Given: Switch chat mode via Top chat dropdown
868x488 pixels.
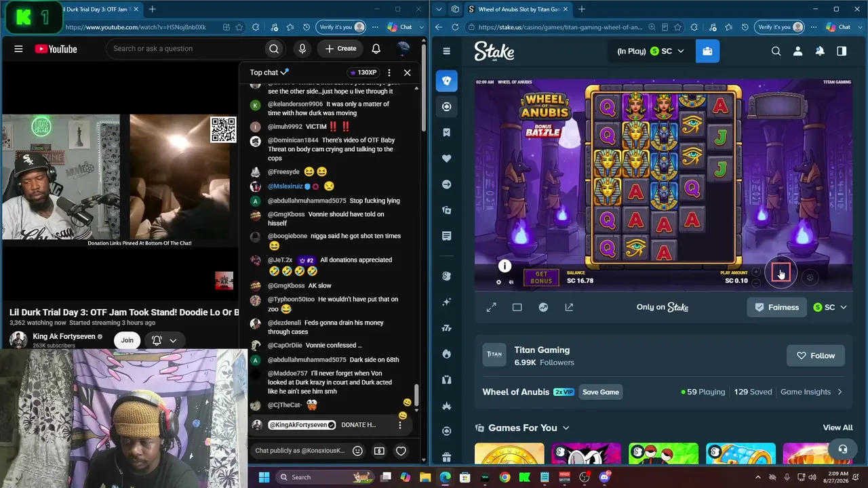Looking at the screenshot, I should (x=269, y=73).
